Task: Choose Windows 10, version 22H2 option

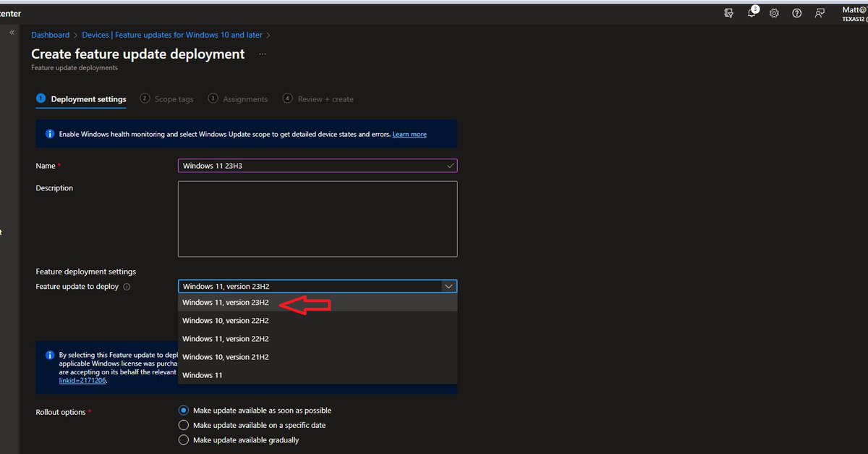Action: [318, 321]
